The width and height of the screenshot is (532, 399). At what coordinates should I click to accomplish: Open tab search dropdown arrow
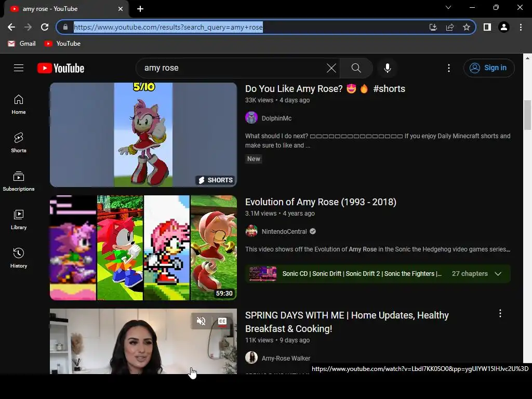(x=448, y=7)
